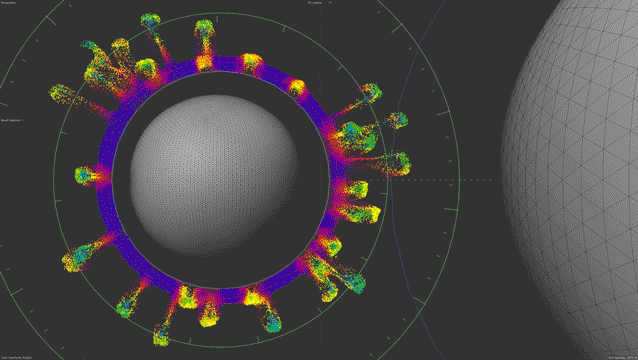Select the small gray central sphere
The height and width of the screenshot is (360, 638).
click(214, 175)
